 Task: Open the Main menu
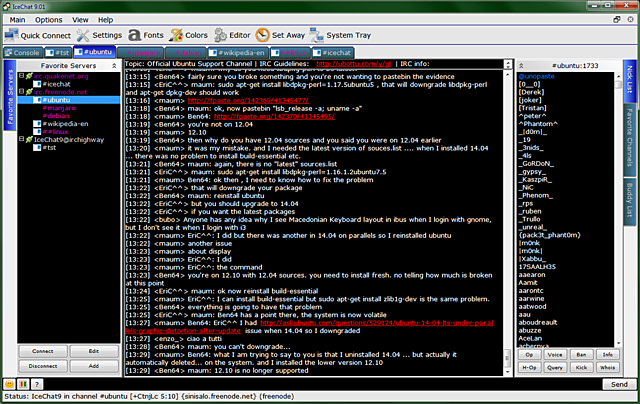click(x=17, y=20)
